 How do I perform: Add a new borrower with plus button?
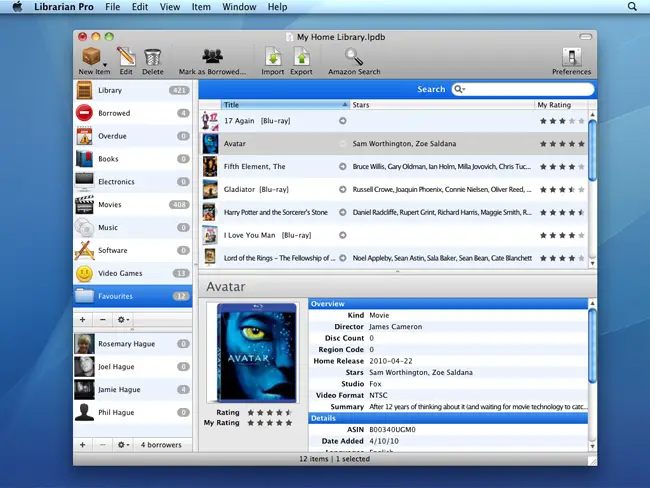82,444
